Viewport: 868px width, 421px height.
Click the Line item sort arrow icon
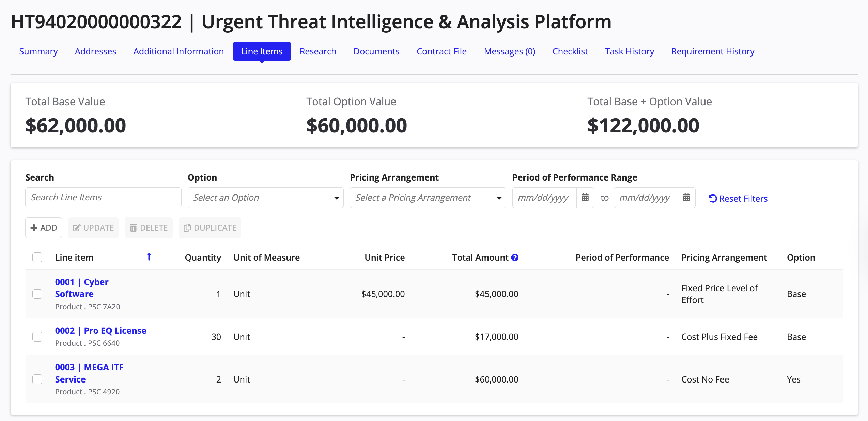click(x=149, y=257)
